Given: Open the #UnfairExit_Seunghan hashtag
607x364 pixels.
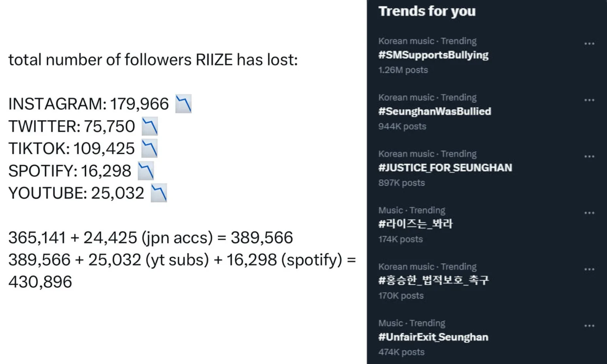Looking at the screenshot, I should point(433,337).
